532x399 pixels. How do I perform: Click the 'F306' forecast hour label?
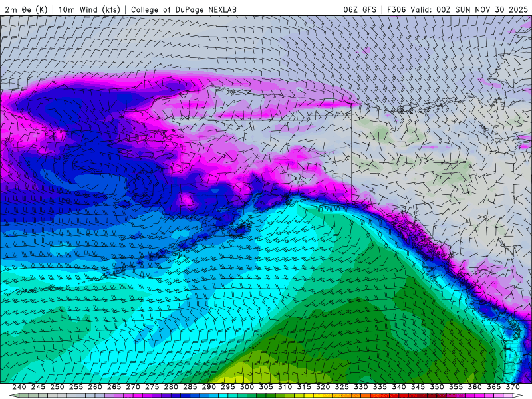[x=396, y=9]
